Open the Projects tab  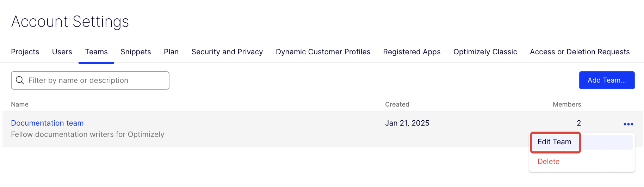coord(25,52)
